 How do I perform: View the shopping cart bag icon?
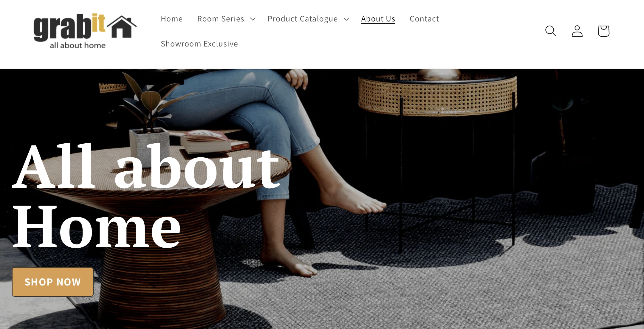click(x=603, y=31)
